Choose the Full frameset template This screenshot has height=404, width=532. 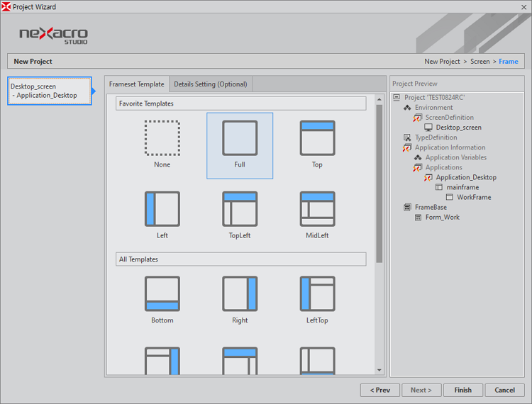pyautogui.click(x=240, y=138)
